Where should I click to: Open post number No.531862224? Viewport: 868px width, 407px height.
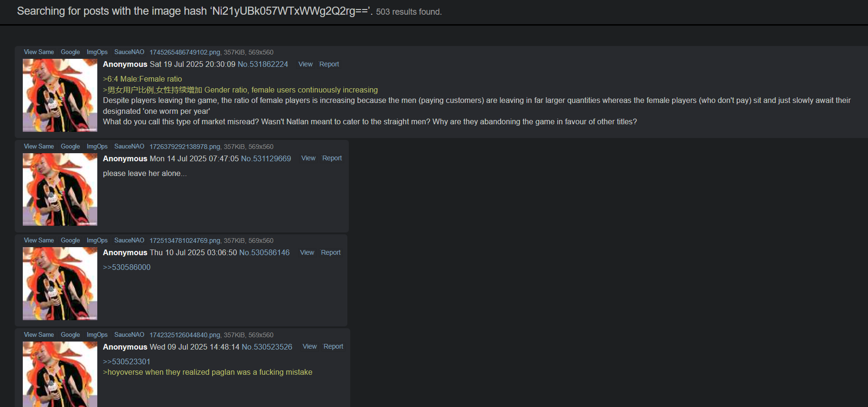coord(262,64)
